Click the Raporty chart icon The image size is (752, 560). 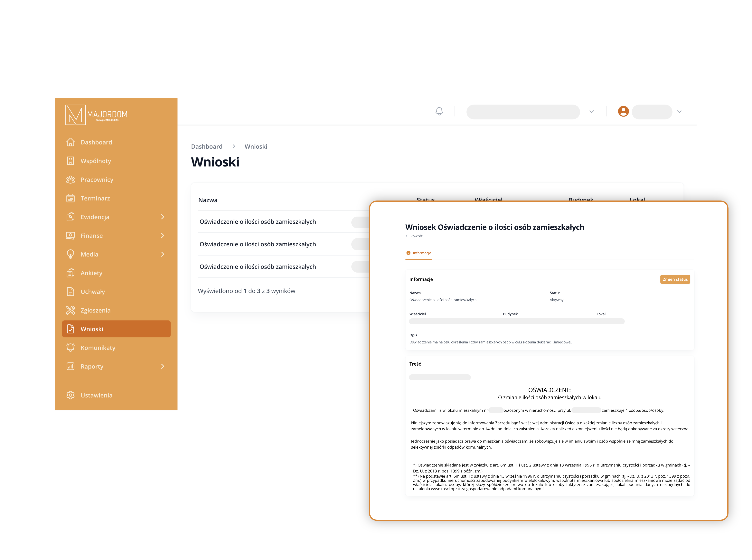coord(70,366)
